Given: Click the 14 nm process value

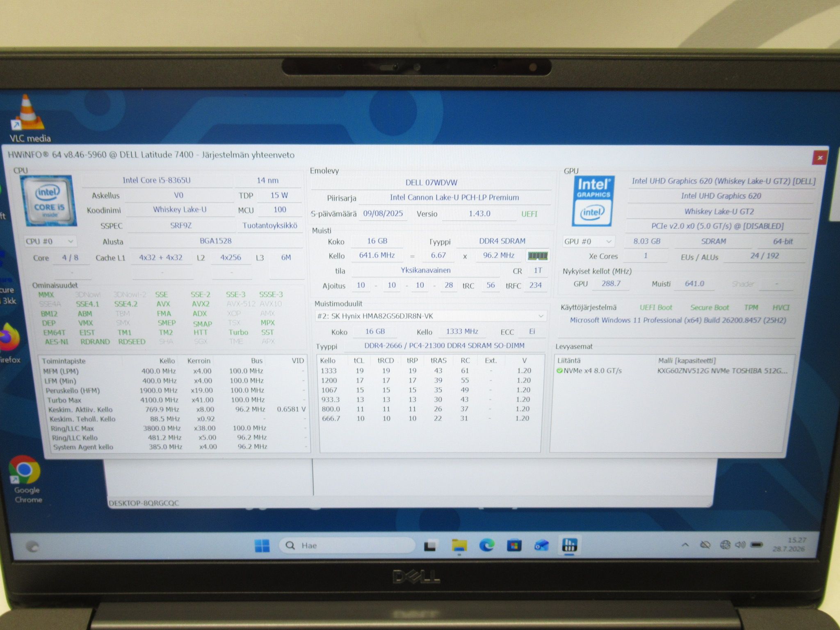Looking at the screenshot, I should [267, 180].
